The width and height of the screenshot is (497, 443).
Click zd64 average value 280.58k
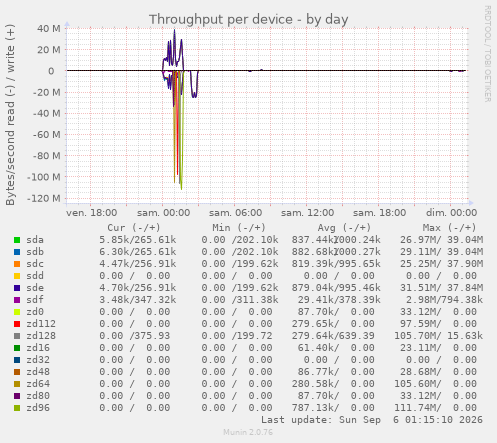tap(315, 384)
